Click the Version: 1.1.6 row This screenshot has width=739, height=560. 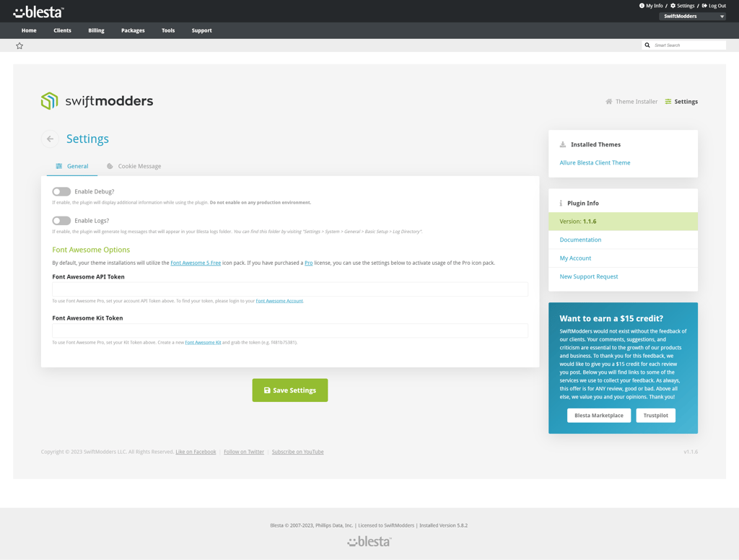click(x=623, y=222)
